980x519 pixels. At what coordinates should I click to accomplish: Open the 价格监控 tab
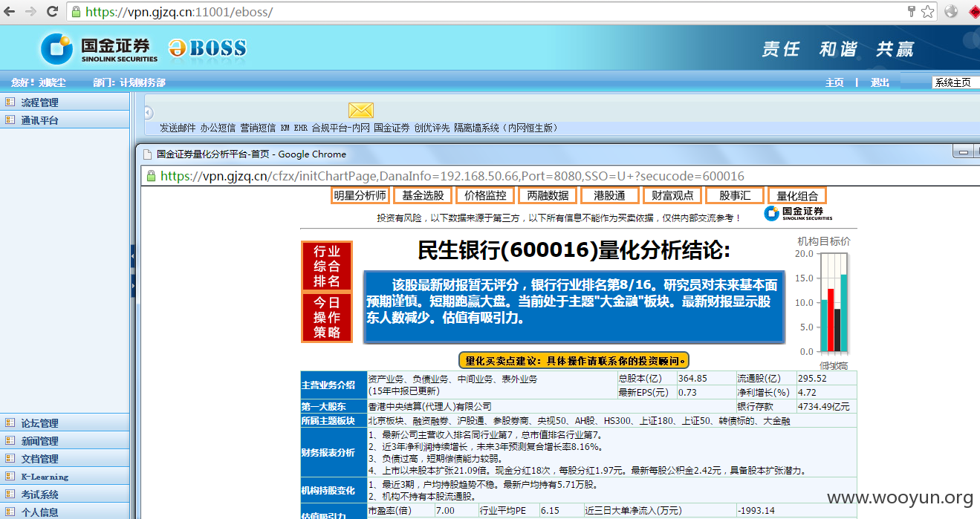pos(485,195)
